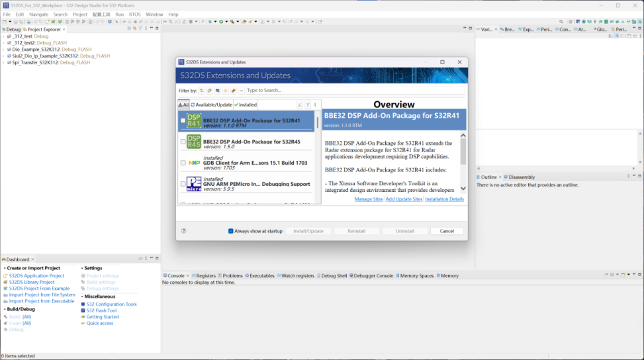Switch to the Disassembly tab
Viewport: 644px width, 360px height.
tap(520, 177)
